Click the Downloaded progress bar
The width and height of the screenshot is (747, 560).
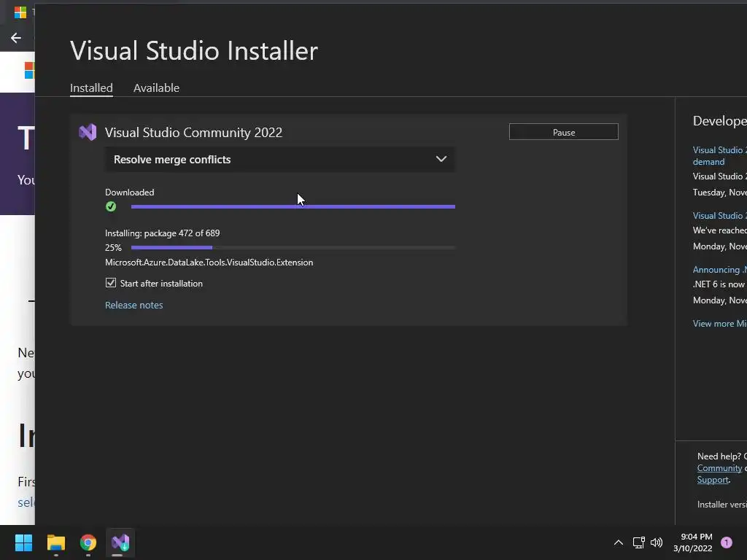293,206
